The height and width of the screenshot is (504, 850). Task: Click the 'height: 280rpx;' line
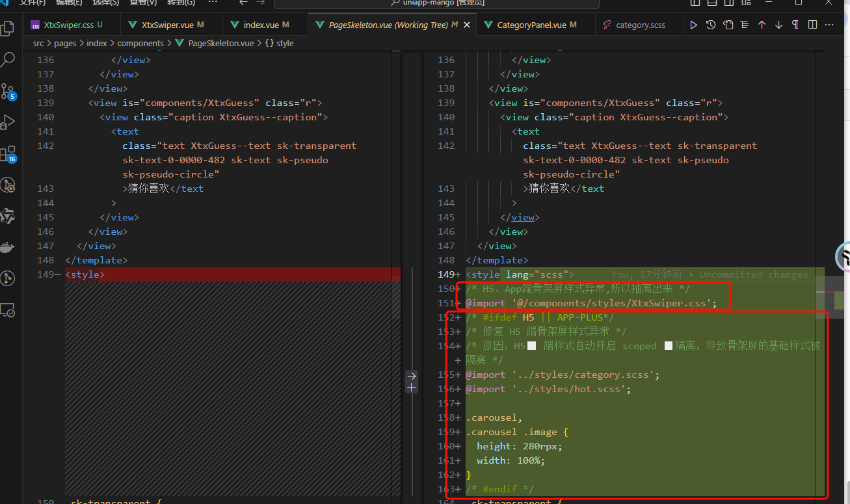tap(519, 446)
